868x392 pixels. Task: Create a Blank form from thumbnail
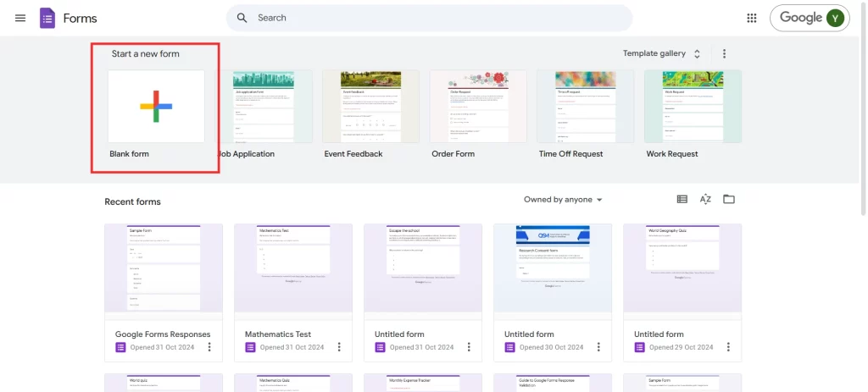coord(156,106)
